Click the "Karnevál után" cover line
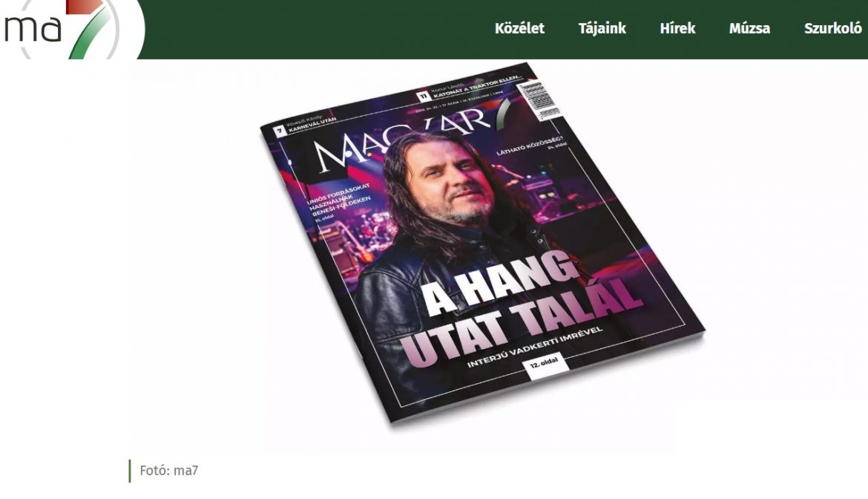 313,125
